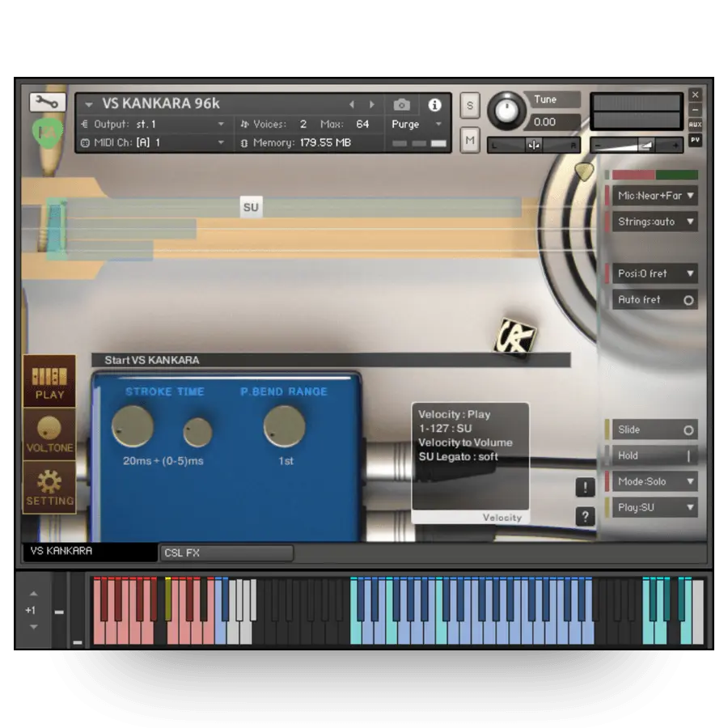Open the wrench instrument edit icon
Screen dimensions: 728x728
click(48, 102)
